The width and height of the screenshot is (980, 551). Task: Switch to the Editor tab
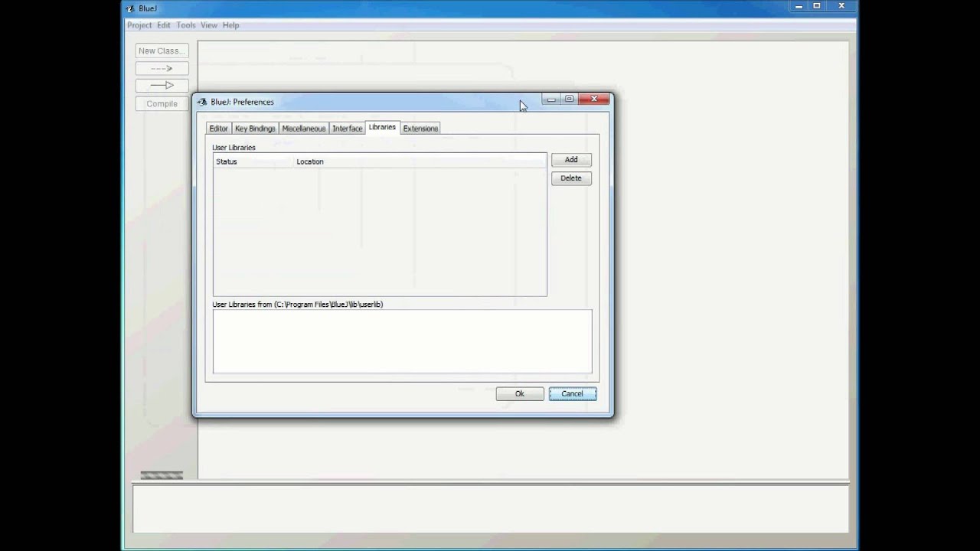[x=218, y=129]
